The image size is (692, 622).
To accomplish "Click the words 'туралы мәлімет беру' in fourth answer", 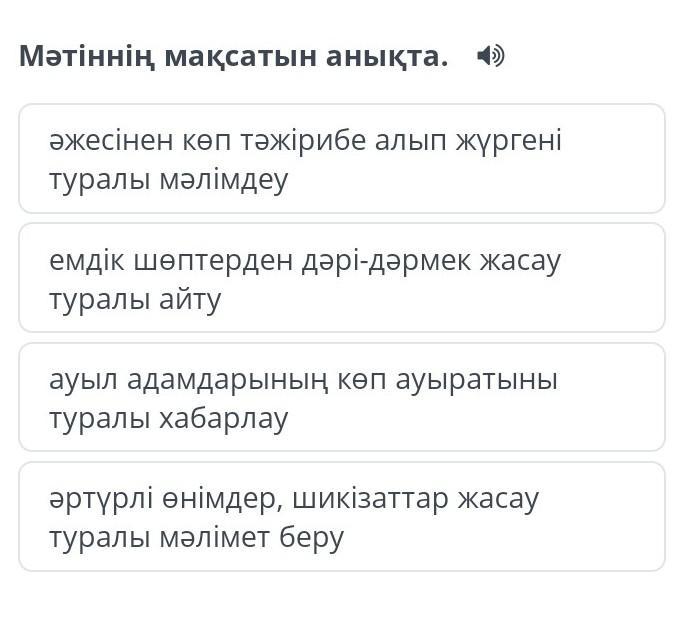I will pos(196,539).
